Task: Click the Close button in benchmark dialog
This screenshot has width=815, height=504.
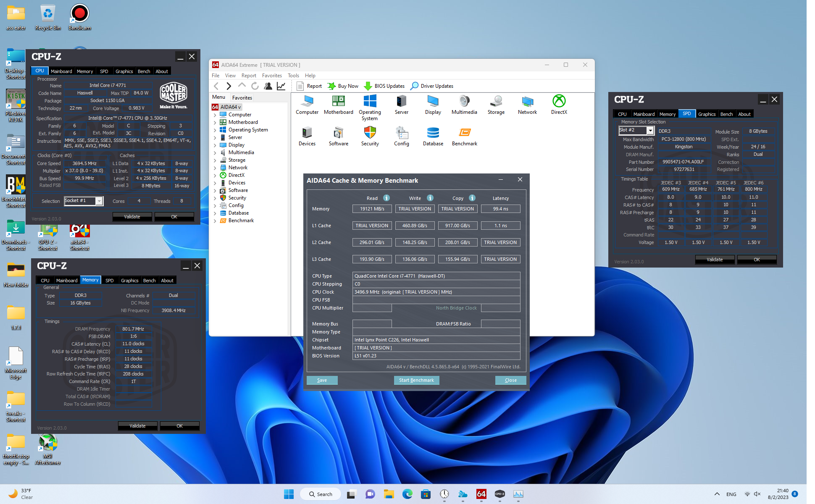Action: tap(510, 380)
